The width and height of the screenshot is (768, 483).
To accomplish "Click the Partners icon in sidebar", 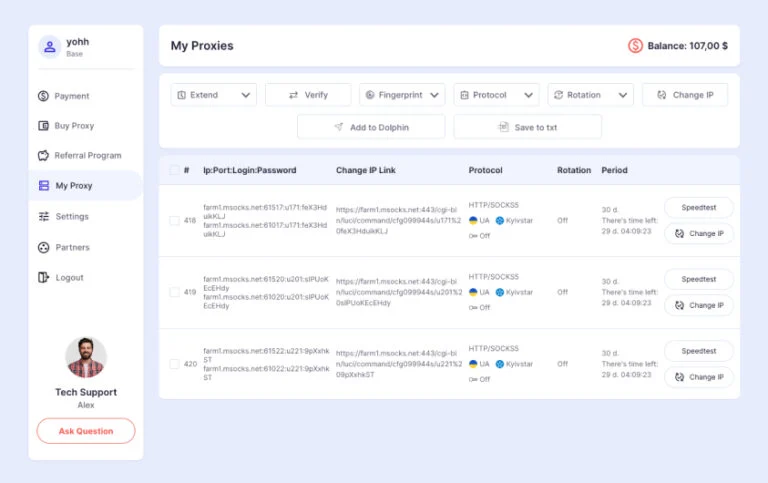I will tap(44, 247).
